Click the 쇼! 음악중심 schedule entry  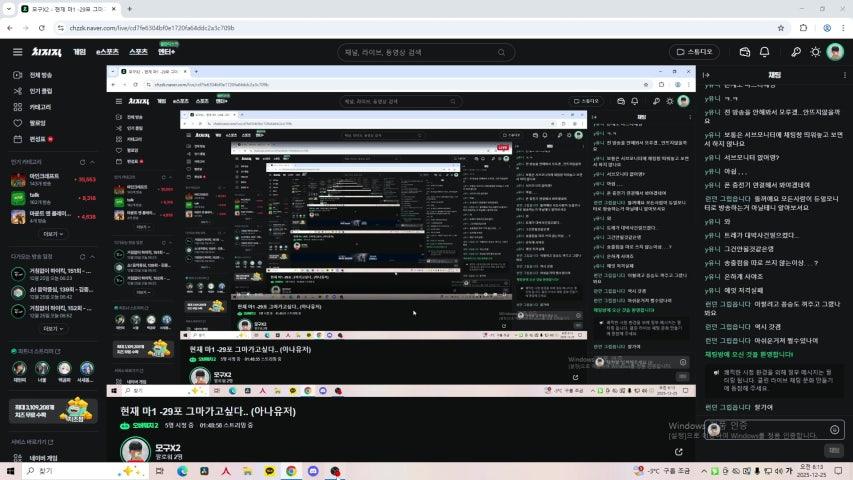(x=53, y=292)
